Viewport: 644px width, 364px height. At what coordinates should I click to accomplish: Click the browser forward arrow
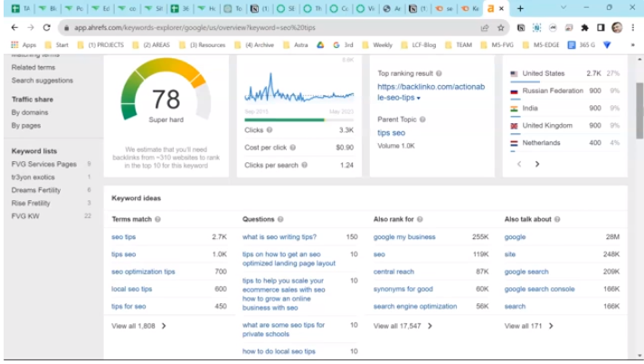31,27
